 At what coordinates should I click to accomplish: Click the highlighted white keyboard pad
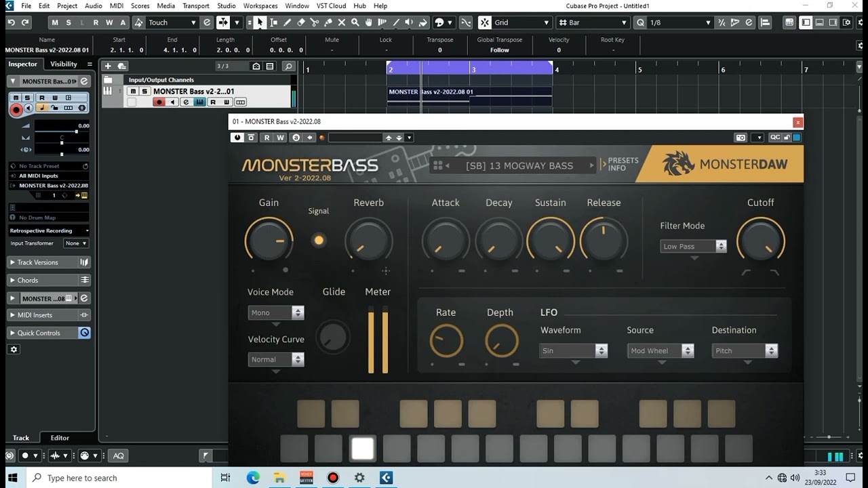click(x=363, y=449)
